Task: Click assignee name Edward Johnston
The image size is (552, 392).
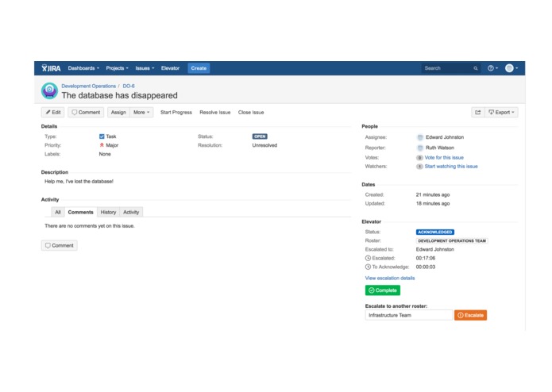Action: pos(445,137)
